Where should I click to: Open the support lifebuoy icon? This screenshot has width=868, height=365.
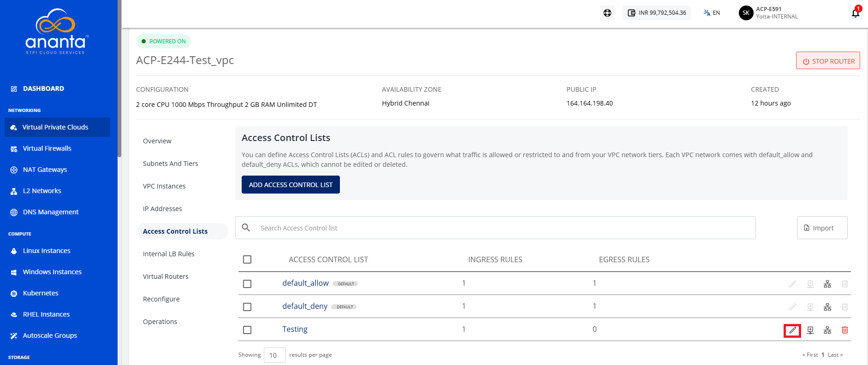coord(607,13)
